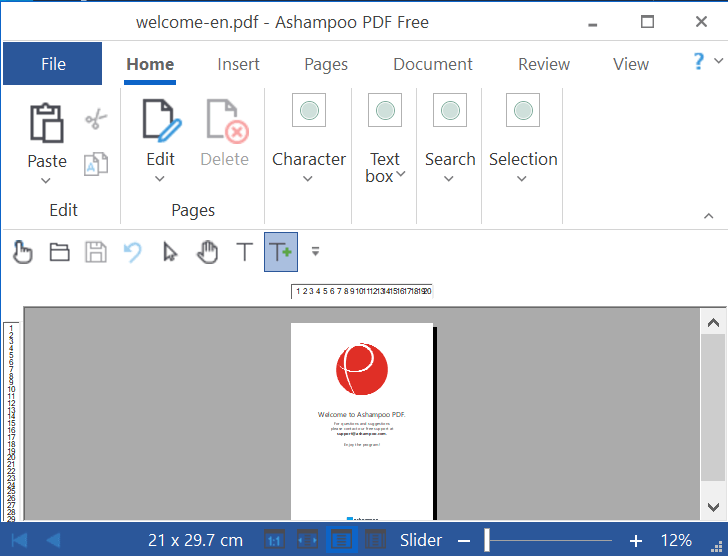
Task: Select the highlighted fit page view icon
Action: pos(341,540)
